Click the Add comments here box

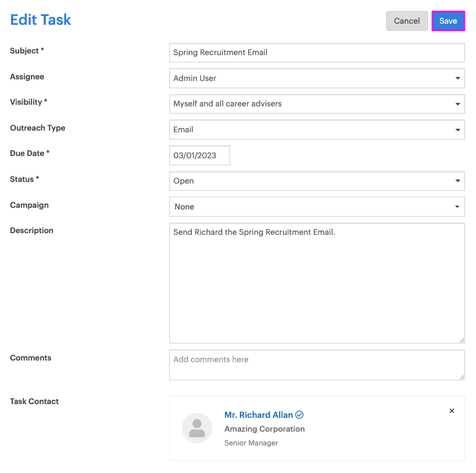pos(316,364)
